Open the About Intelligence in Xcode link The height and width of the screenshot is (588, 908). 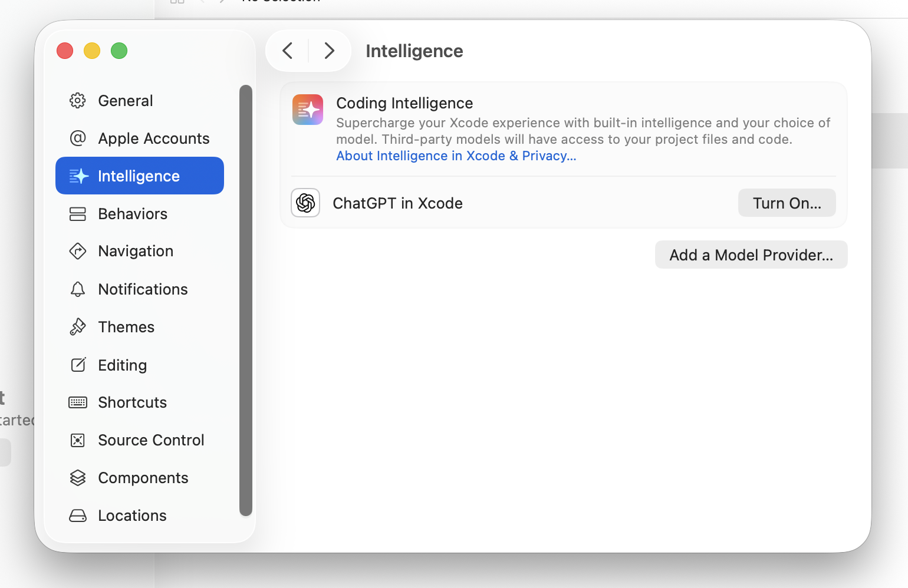[456, 156]
